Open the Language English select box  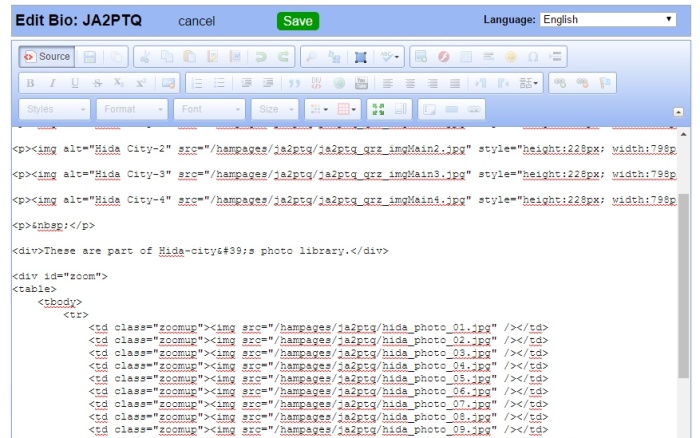(x=608, y=20)
